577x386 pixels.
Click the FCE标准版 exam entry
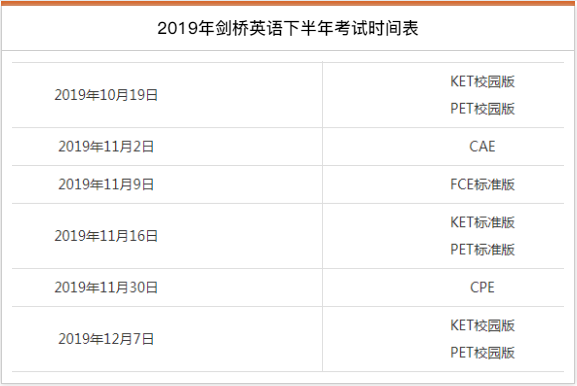pyautogui.click(x=482, y=184)
